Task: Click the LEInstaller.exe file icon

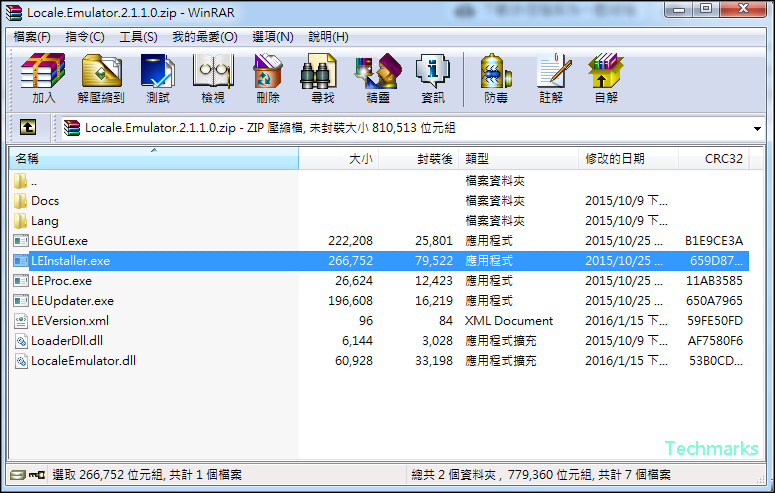Action: tap(21, 261)
